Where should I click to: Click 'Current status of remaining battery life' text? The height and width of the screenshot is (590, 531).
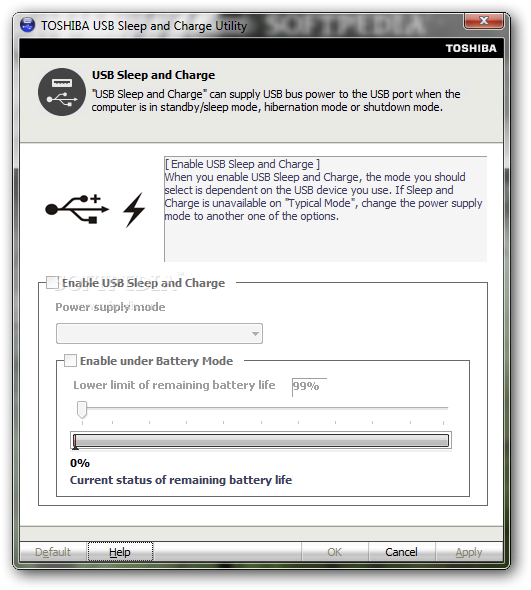[x=181, y=480]
